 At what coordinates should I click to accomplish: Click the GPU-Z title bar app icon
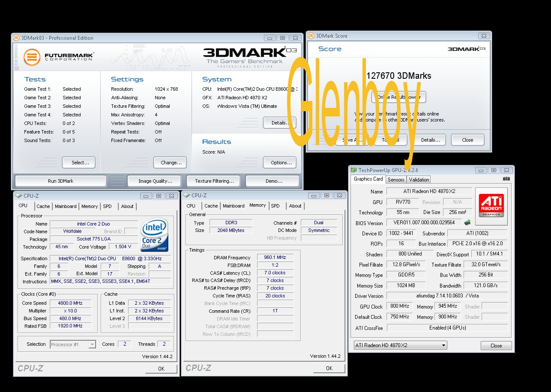point(353,170)
